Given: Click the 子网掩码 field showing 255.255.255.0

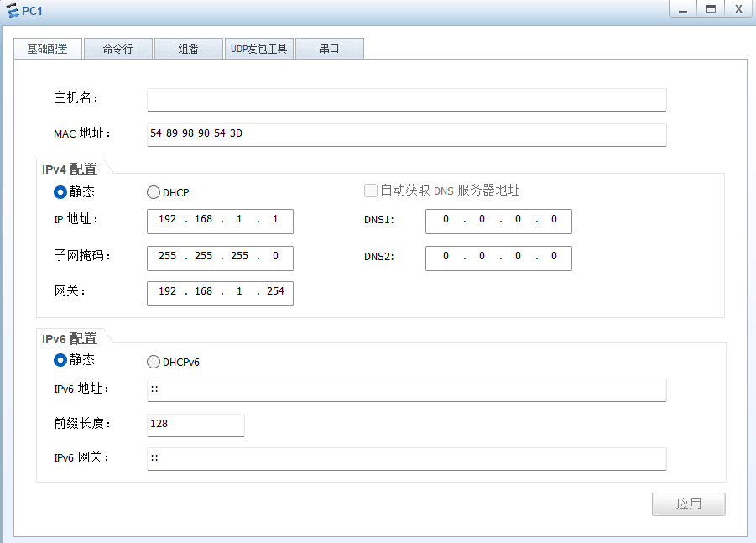Looking at the screenshot, I should 220,258.
